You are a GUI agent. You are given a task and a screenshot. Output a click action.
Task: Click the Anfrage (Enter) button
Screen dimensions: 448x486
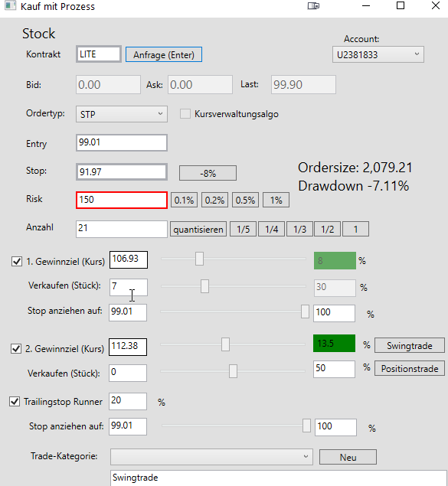164,54
